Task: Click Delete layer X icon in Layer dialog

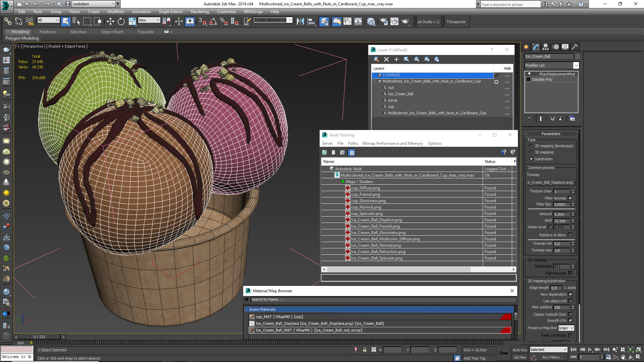Action: pos(386,59)
